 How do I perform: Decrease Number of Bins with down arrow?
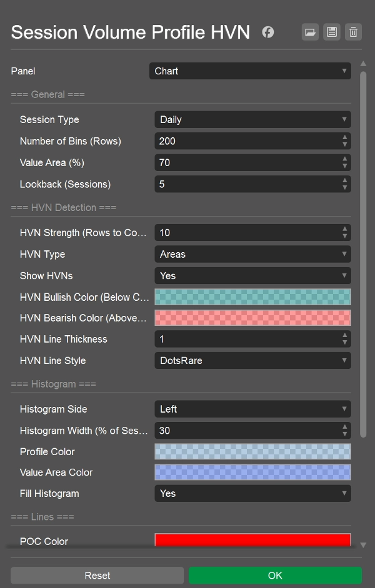click(x=344, y=144)
